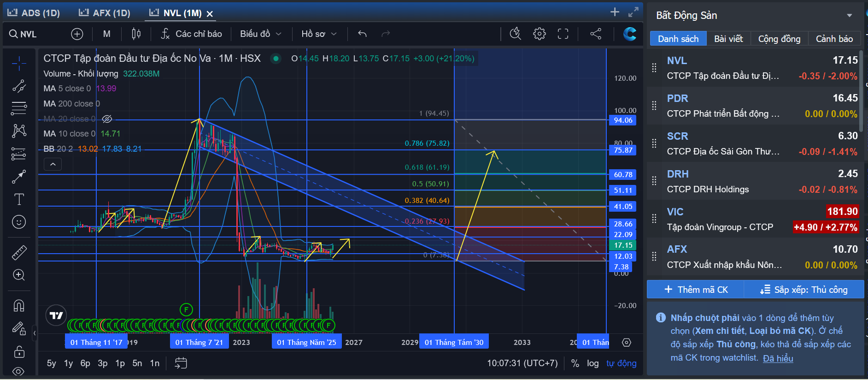Open the go-to-date calendar icon

click(x=181, y=363)
